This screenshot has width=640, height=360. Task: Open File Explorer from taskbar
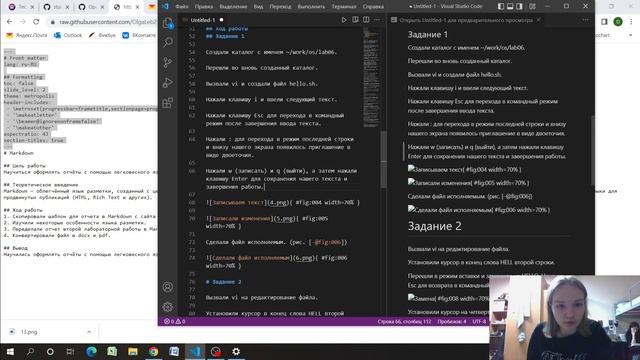click(x=133, y=351)
